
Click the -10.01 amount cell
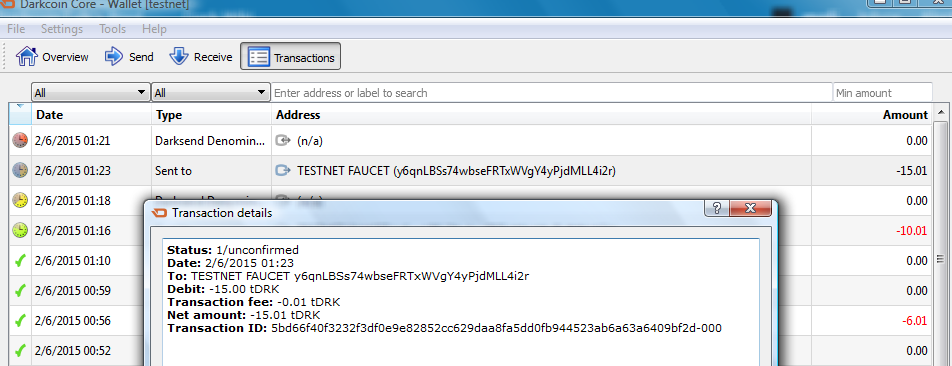point(872,231)
